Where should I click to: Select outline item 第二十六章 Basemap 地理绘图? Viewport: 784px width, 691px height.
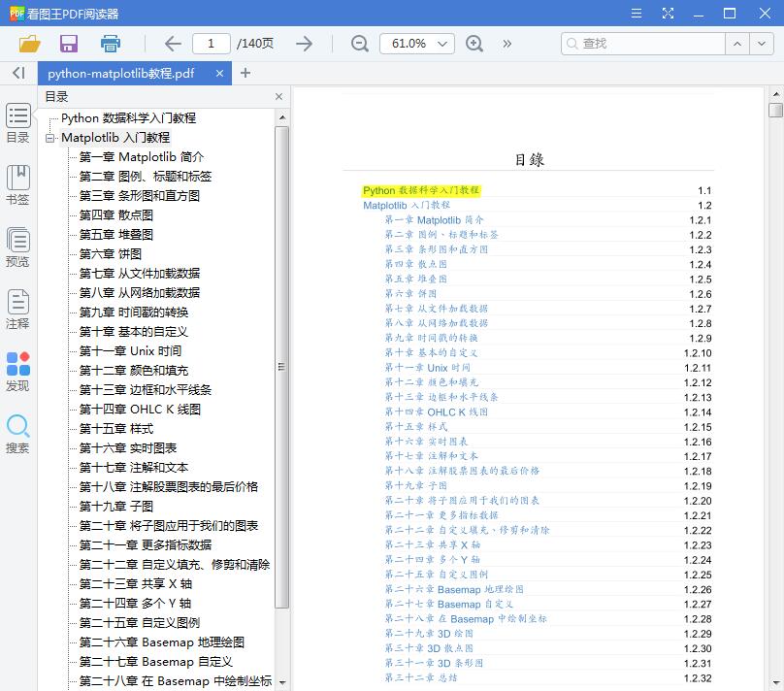pos(162,642)
